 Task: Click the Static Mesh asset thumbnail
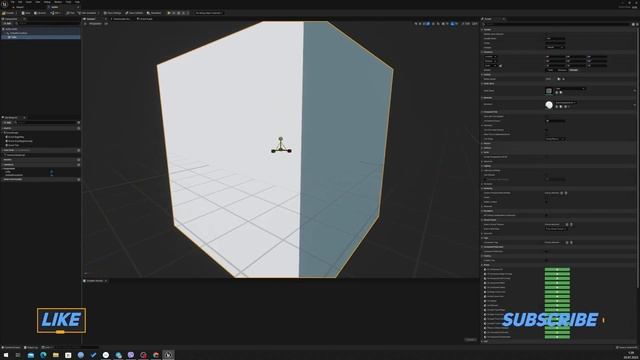coord(549,91)
